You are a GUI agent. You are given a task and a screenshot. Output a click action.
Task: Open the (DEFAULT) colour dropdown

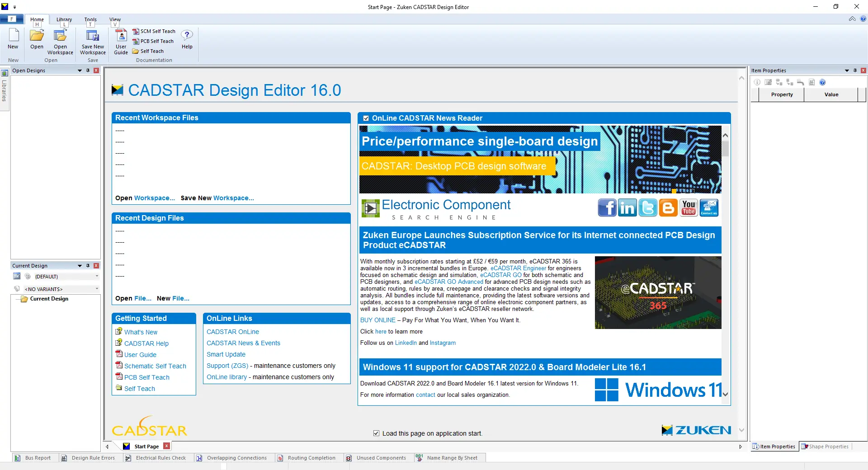(97, 276)
